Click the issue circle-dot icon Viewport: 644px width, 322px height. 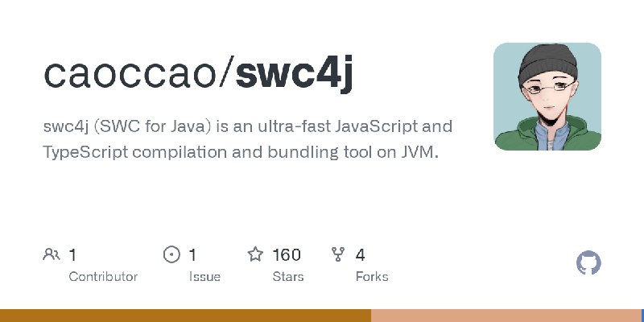(x=171, y=254)
